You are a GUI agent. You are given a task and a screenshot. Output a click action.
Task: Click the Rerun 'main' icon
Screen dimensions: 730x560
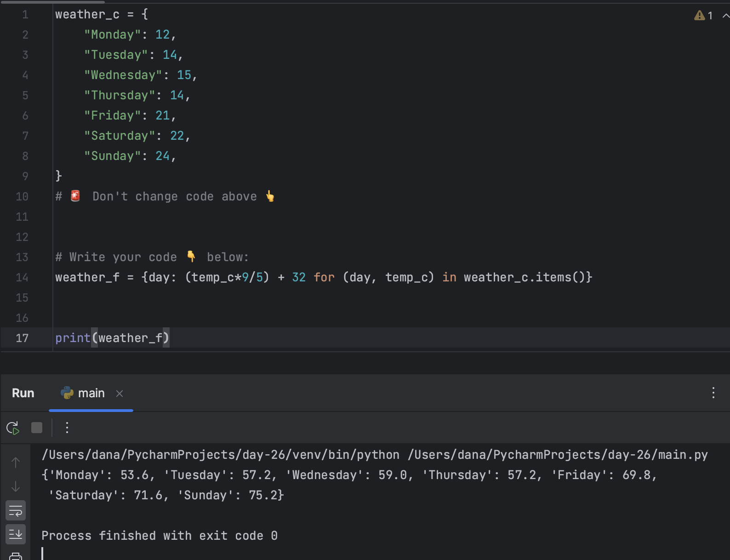point(13,428)
